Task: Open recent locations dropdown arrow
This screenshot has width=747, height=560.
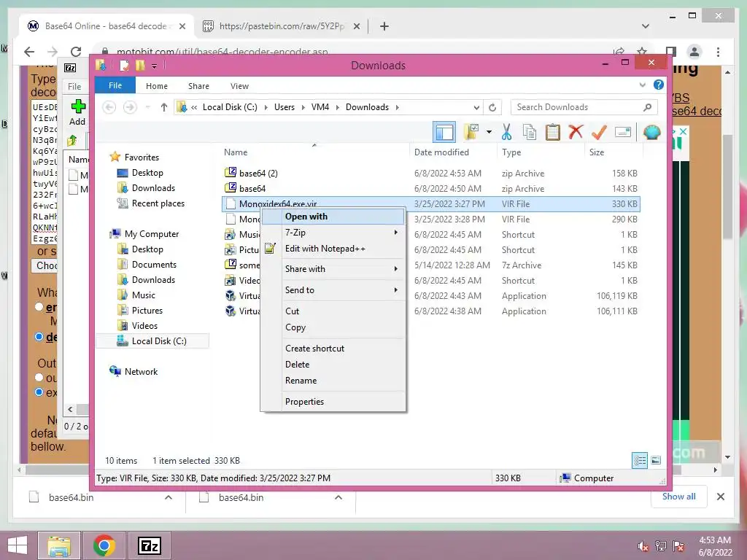Action: click(147, 107)
